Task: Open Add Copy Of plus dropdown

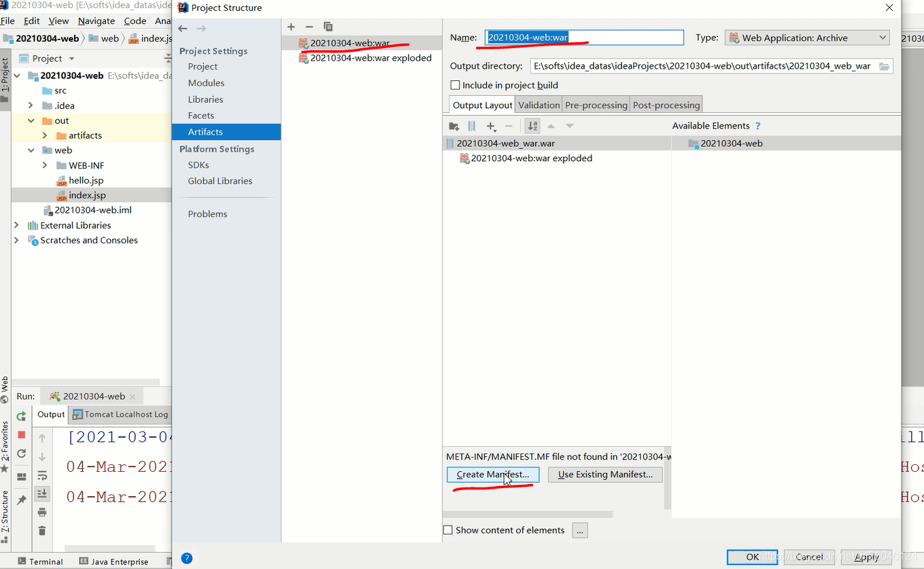Action: click(491, 126)
